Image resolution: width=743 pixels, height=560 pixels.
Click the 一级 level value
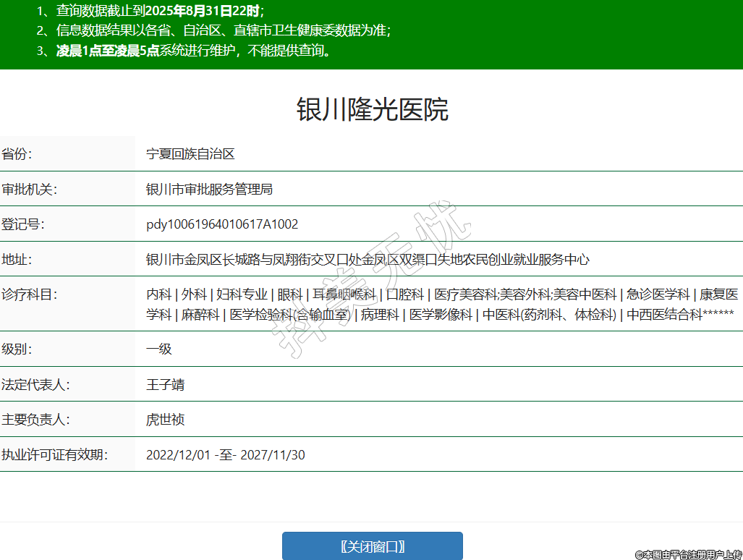pos(159,349)
